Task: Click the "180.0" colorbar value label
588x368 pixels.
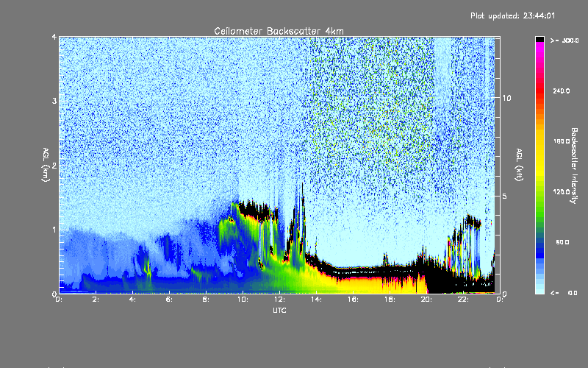Action: click(x=562, y=141)
